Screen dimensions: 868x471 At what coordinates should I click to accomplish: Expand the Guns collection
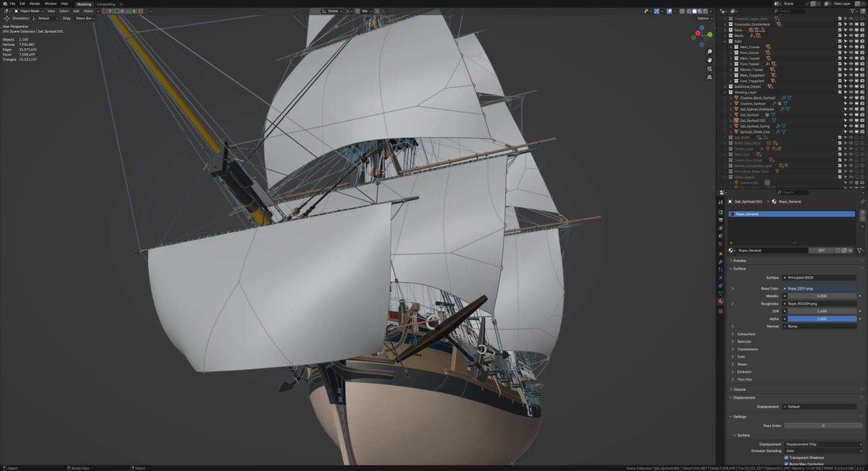[x=726, y=30]
